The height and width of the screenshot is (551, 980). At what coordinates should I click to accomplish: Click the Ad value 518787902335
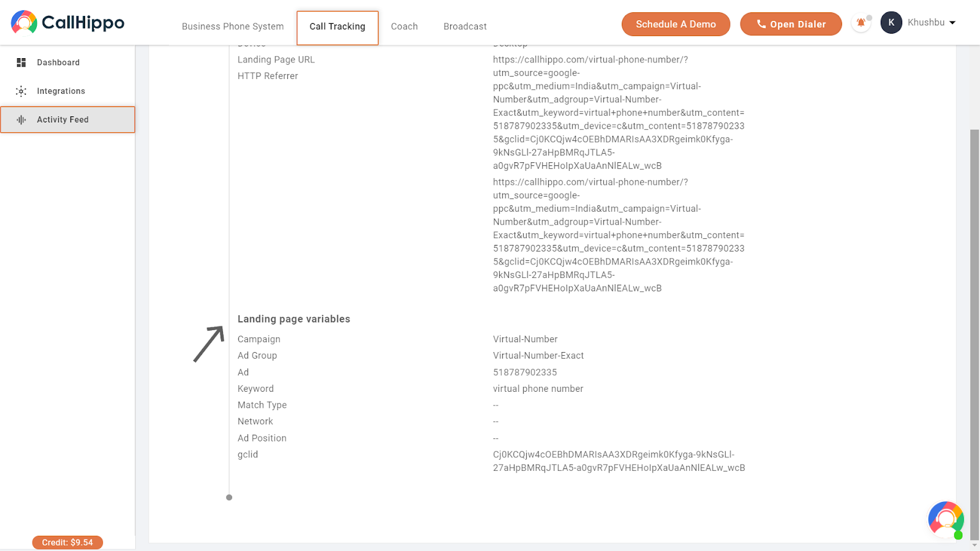pos(525,372)
